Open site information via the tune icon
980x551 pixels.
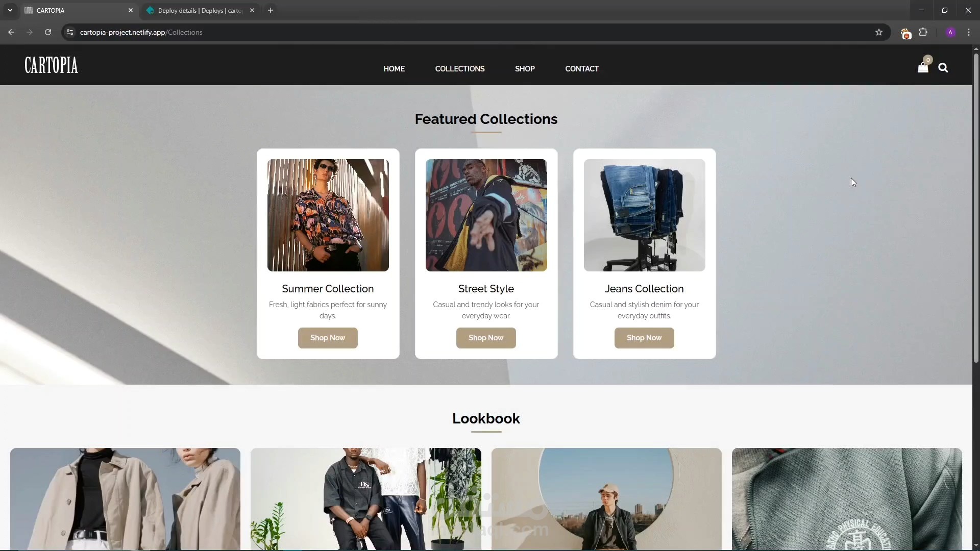point(69,32)
